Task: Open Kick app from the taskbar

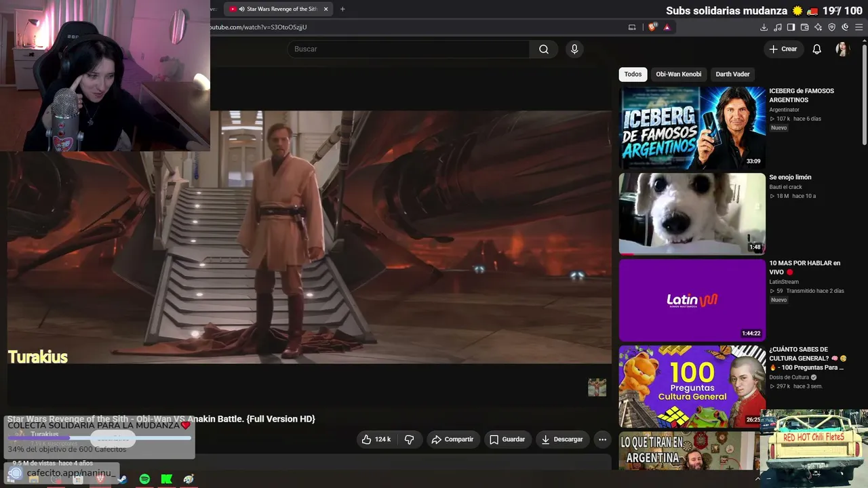Action: [167, 479]
